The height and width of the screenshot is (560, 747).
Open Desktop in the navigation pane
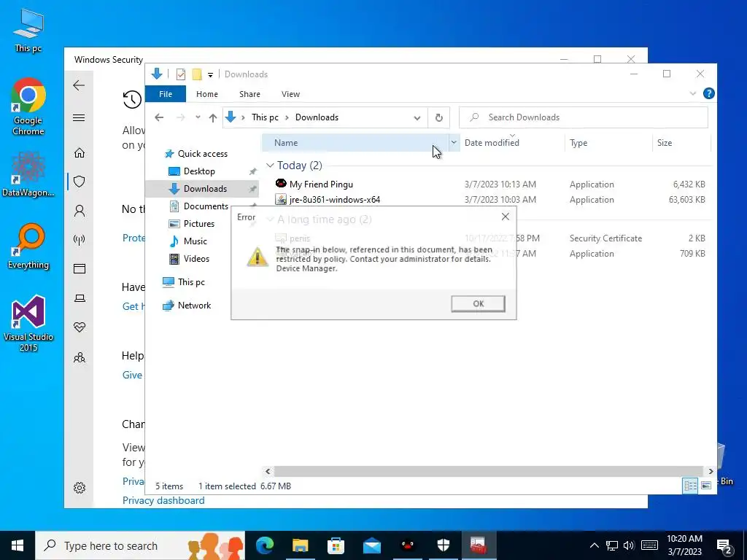click(199, 171)
